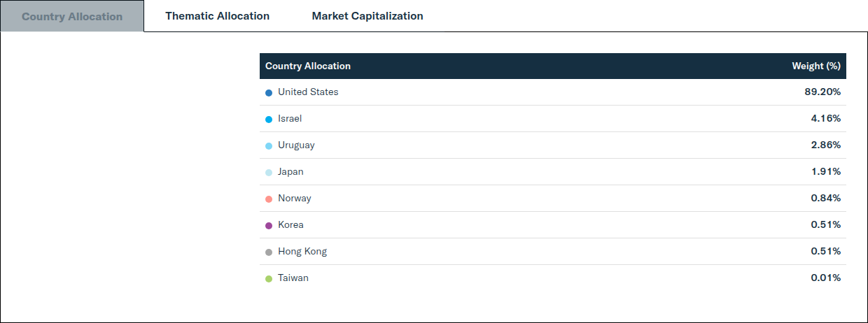Click the Weight (%) column header
Screen dimensions: 868x323
(816, 66)
